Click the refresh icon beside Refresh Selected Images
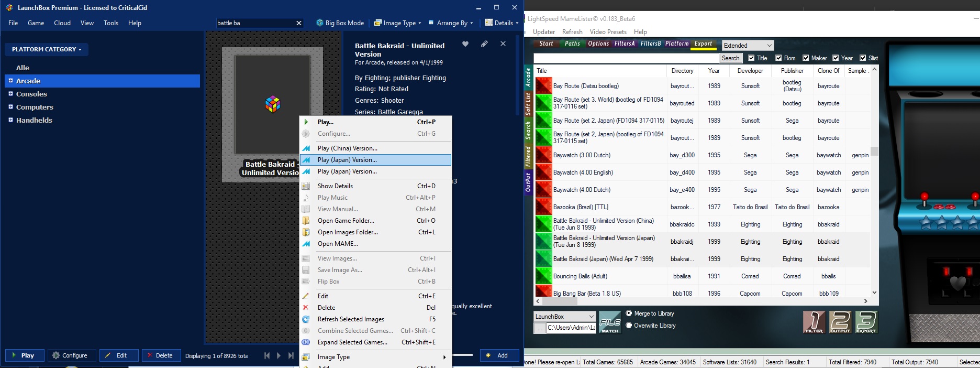Image resolution: width=980 pixels, height=368 pixels. tap(306, 319)
